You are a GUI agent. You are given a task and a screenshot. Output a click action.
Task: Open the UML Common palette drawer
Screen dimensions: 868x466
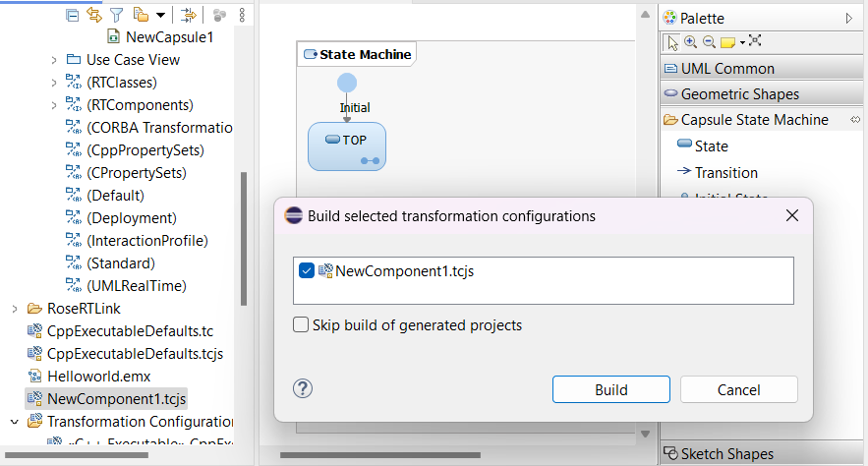tap(727, 69)
